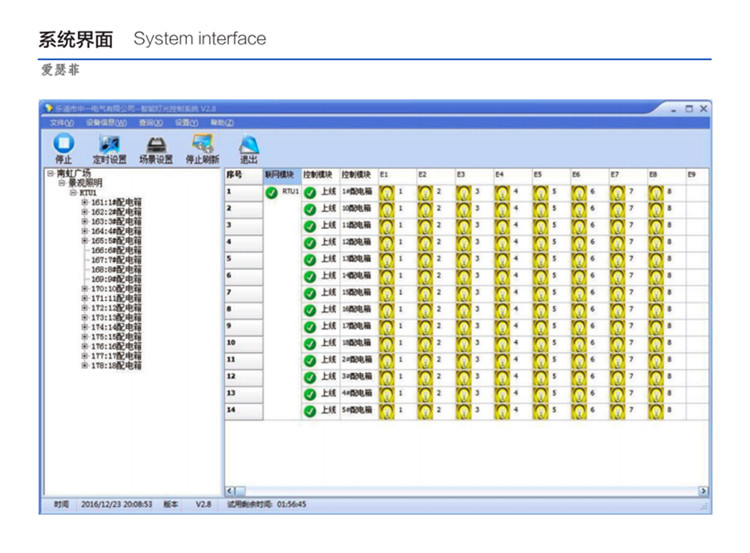The width and height of the screenshot is (750, 553).
Task: Click the 停止刷新 stop-refresh icon
Action: 202,143
